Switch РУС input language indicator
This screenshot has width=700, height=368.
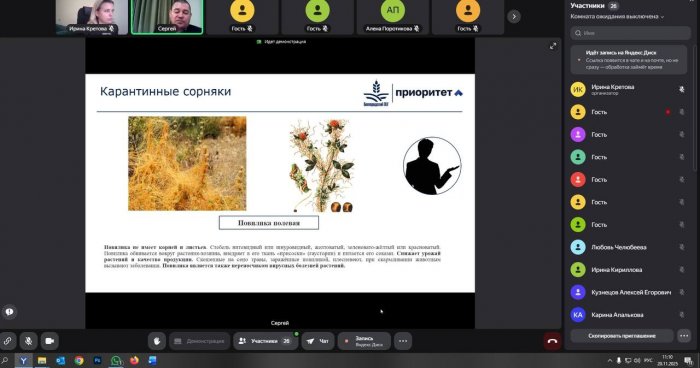click(x=648, y=360)
